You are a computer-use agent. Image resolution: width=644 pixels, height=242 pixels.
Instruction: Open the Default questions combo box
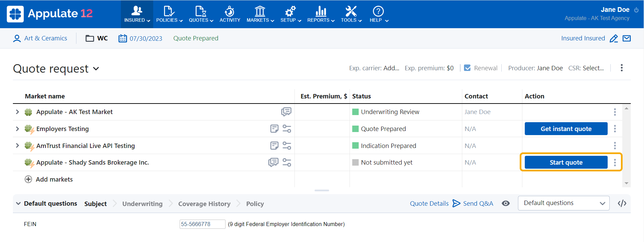pos(563,203)
